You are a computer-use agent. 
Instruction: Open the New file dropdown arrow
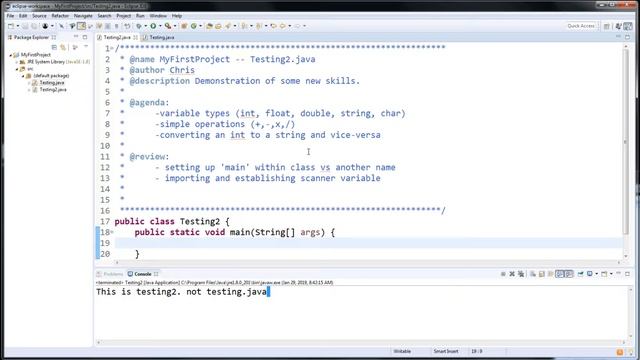[x=18, y=26]
